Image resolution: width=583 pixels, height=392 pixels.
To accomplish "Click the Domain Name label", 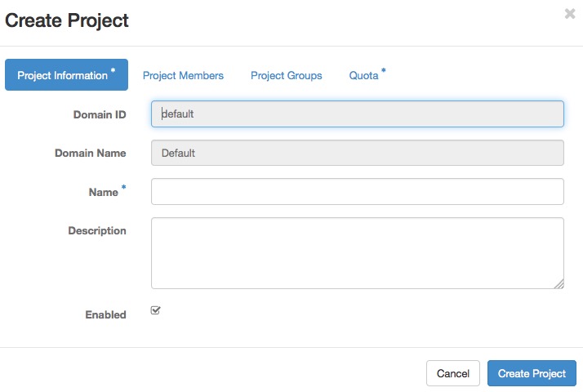I will (x=90, y=153).
